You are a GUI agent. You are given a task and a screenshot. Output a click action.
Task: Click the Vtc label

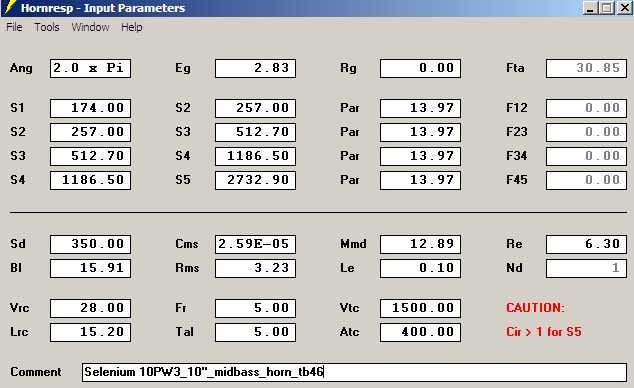[350, 308]
